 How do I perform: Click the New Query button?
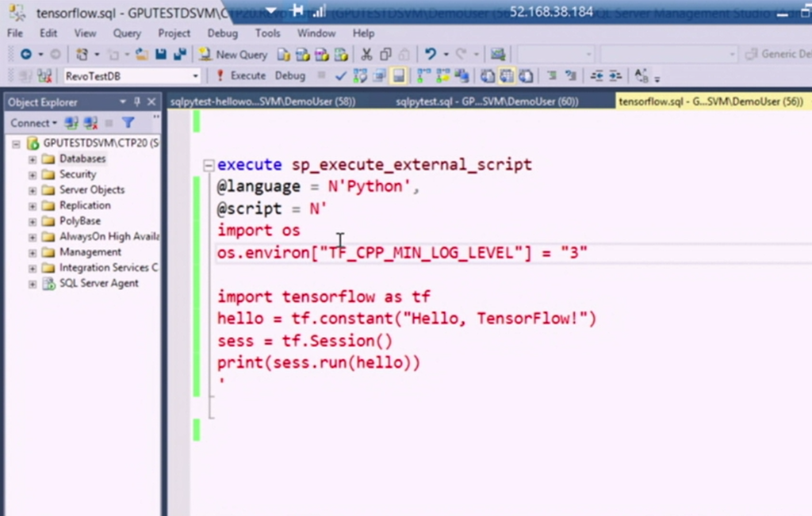(x=233, y=54)
